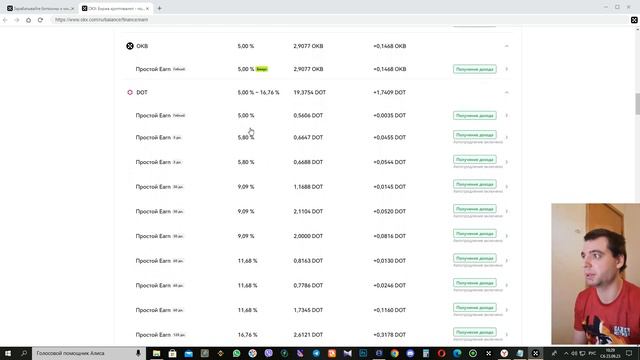Open File Explorer from the taskbar
This screenshot has height=360, width=640.
pos(156,353)
